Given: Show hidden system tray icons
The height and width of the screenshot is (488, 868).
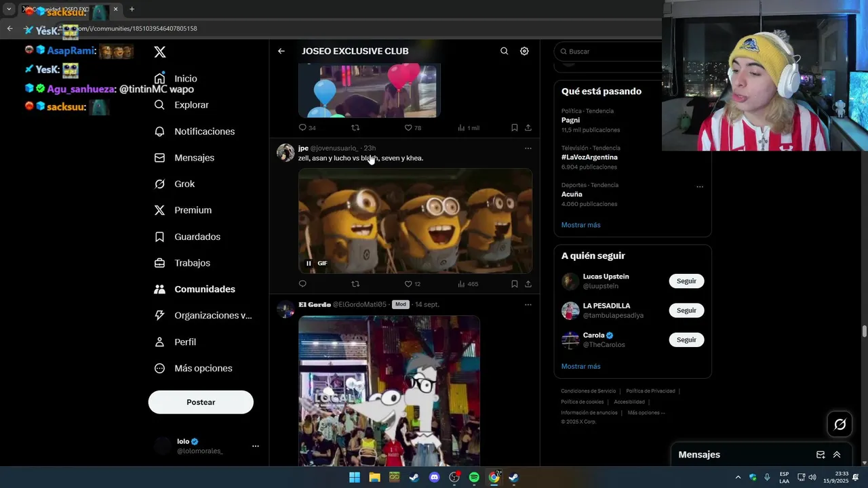Looking at the screenshot, I should tap(738, 477).
